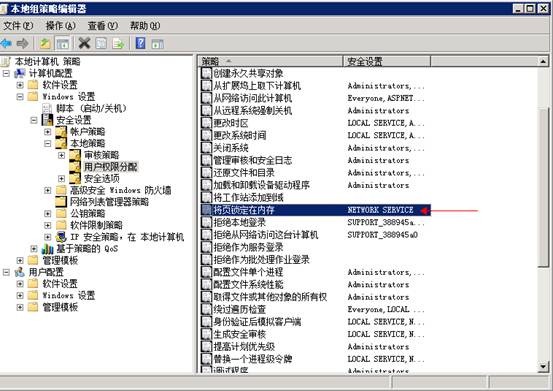The image size is (553, 391).
Task: Collapse the 计算机配置 tree node
Action: 6,73
